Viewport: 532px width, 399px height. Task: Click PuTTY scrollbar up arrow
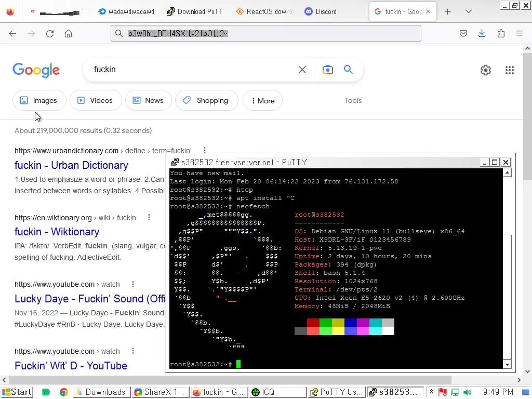(507, 172)
